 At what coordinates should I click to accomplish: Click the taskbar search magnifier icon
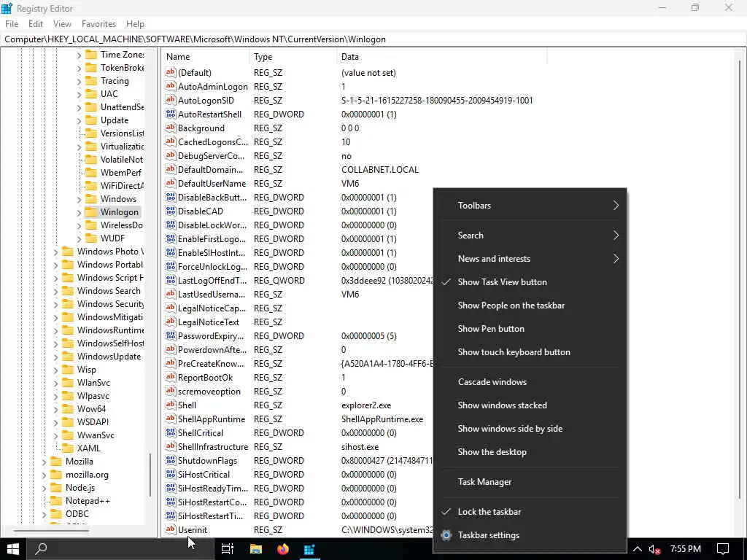(x=41, y=549)
